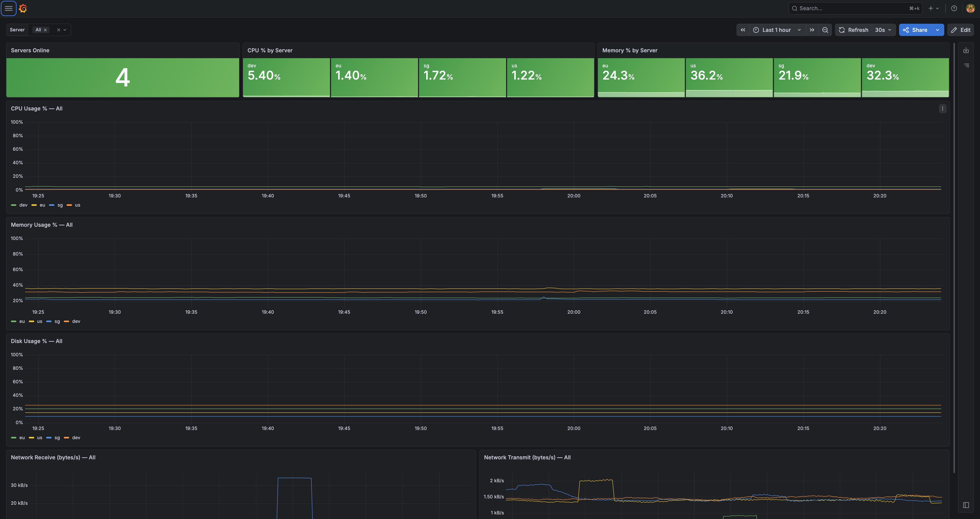Click the Edit dashboard button
Image resolution: width=980 pixels, height=519 pixels.
tap(961, 30)
